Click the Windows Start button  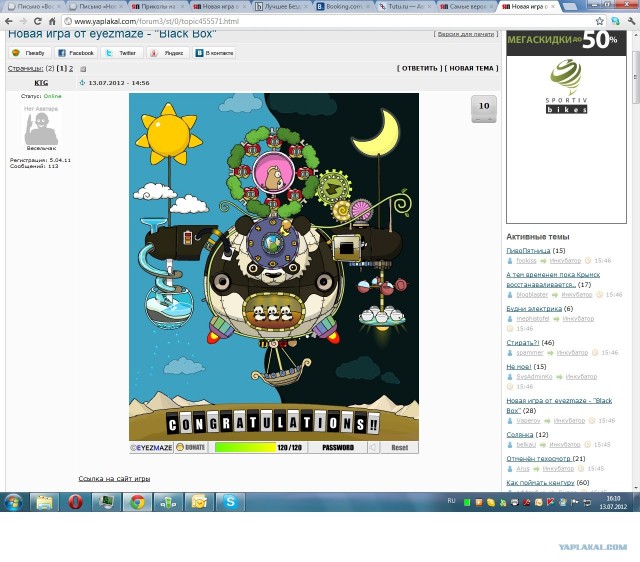coord(14,502)
